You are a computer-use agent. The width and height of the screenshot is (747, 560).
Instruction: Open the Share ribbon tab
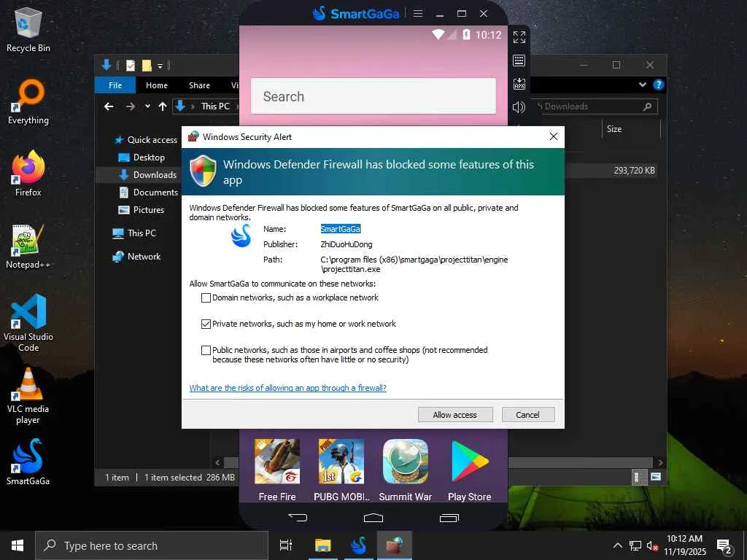[x=199, y=85]
